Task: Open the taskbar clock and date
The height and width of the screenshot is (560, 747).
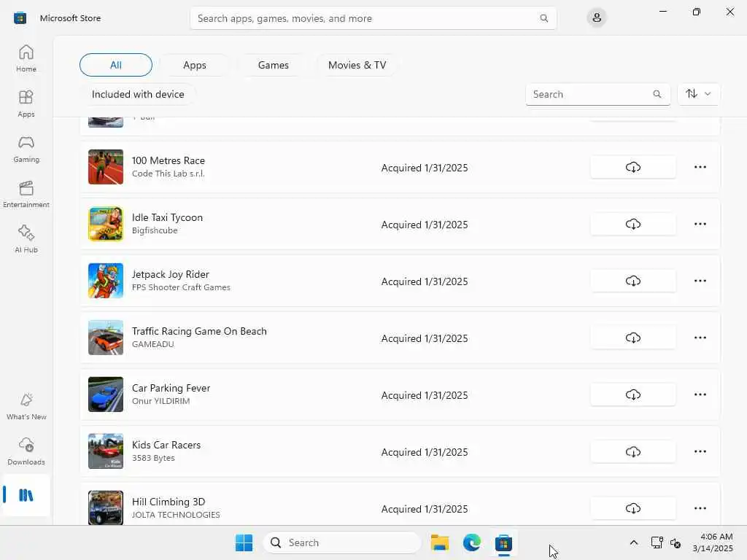Action: (x=713, y=542)
